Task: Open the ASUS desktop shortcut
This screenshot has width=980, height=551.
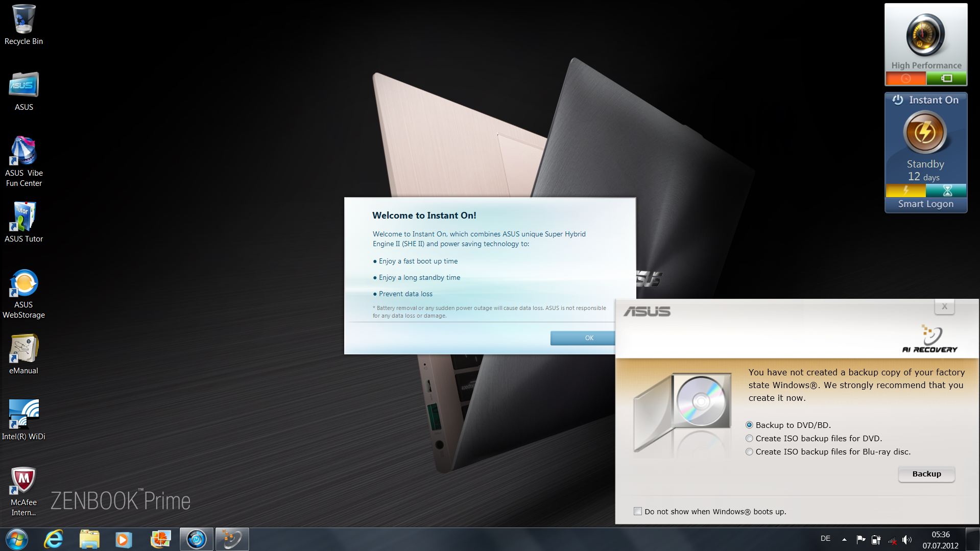Action: tap(23, 91)
